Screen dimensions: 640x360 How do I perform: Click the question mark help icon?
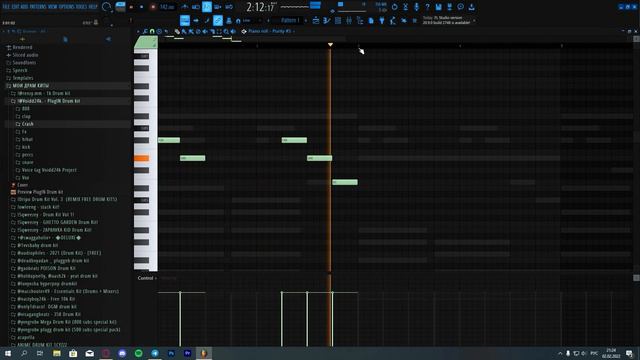(x=427, y=7)
